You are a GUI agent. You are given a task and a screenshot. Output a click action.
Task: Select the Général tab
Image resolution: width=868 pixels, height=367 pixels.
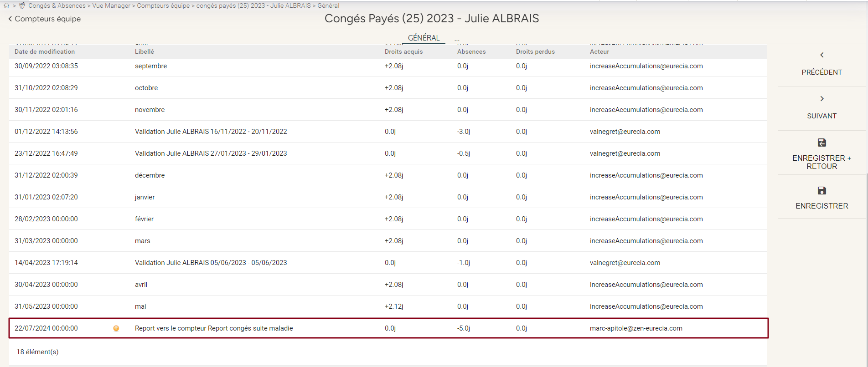click(424, 38)
